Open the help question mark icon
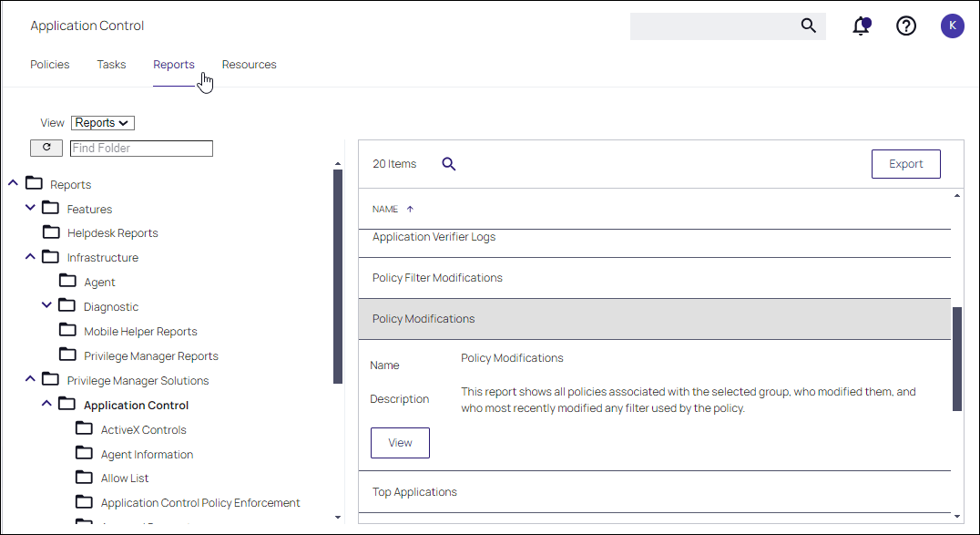Screen dimensions: 980x535 [x=906, y=26]
